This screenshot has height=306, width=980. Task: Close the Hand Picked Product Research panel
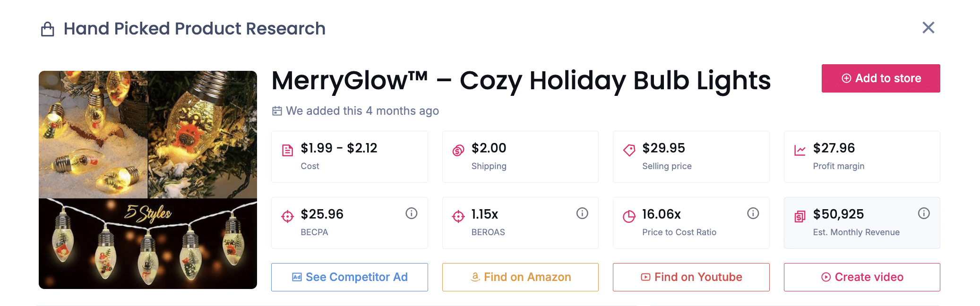tap(928, 28)
